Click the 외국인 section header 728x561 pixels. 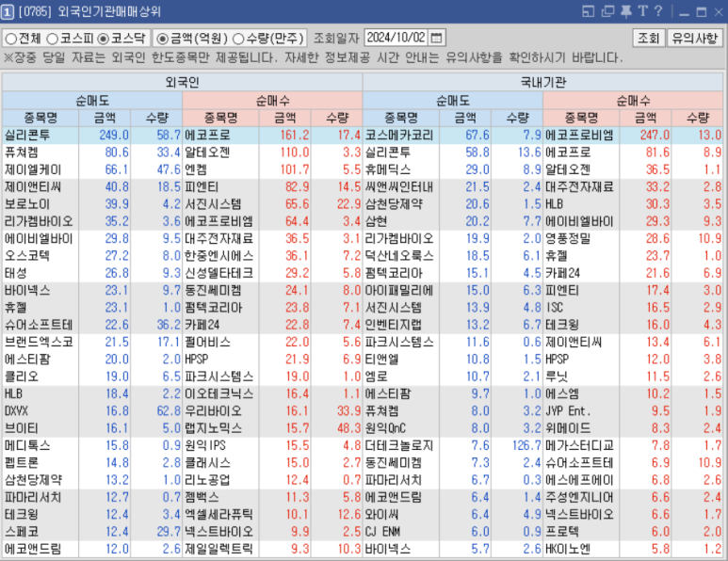click(183, 82)
